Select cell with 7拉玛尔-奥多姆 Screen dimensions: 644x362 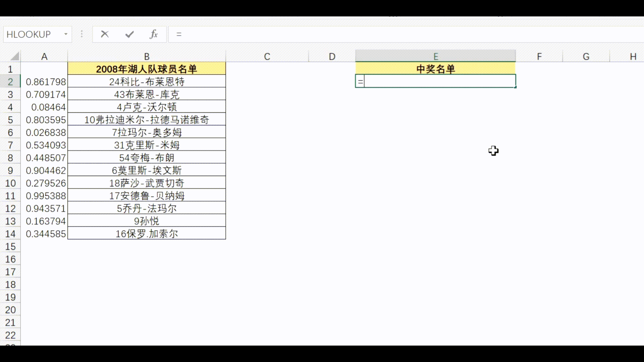coord(147,132)
